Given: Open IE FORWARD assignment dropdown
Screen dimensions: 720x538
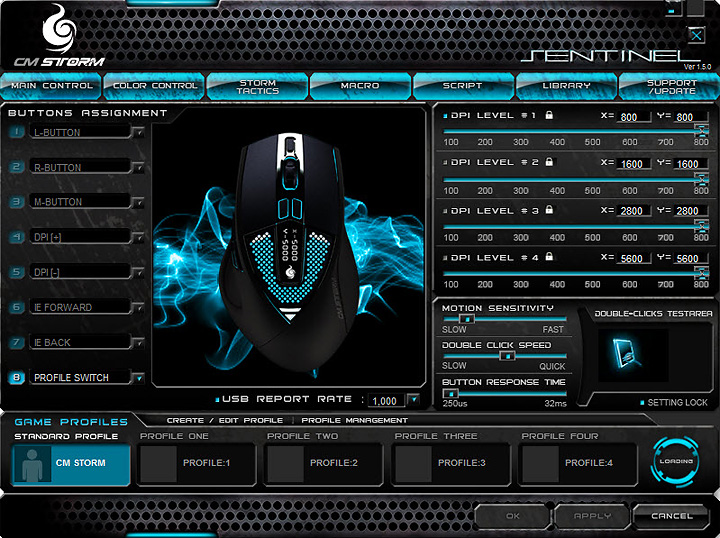Looking at the screenshot, I should (x=138, y=308).
